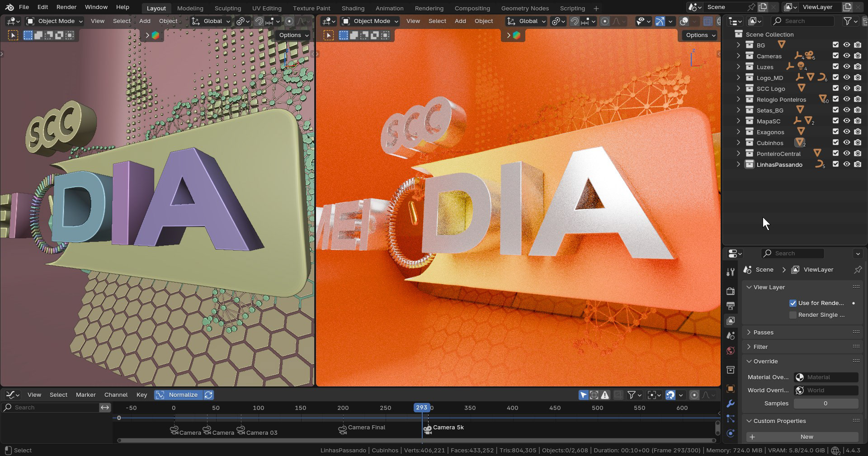Open the Tool properties tab
868x456 pixels.
point(730,272)
